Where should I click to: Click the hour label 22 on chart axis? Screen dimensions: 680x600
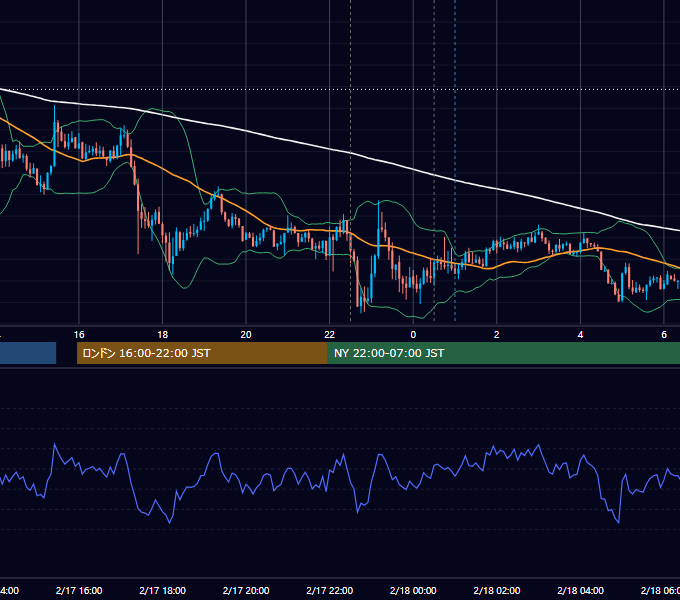330,335
